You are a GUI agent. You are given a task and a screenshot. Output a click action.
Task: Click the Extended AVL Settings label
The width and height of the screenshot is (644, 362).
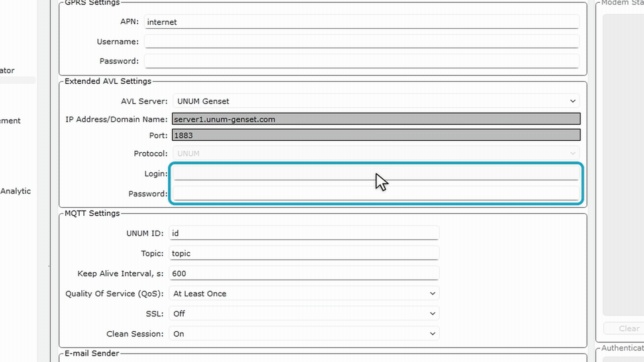click(108, 81)
